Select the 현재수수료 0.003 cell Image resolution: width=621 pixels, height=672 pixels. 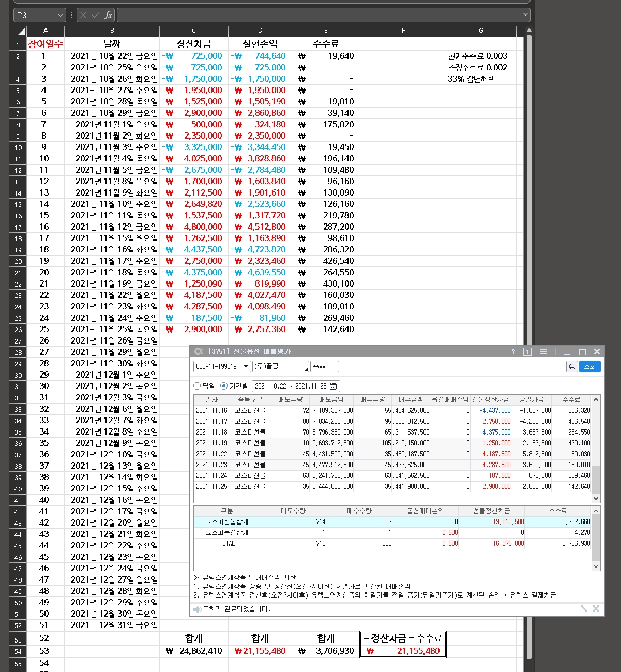(481, 56)
